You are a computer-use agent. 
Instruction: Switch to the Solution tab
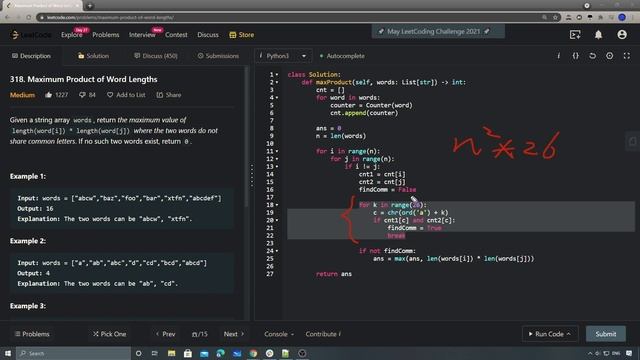coord(93,56)
